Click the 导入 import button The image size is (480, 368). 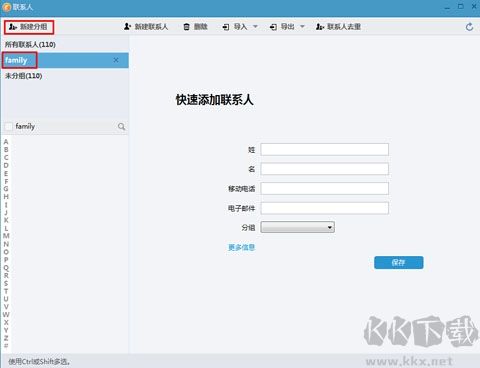click(x=235, y=27)
